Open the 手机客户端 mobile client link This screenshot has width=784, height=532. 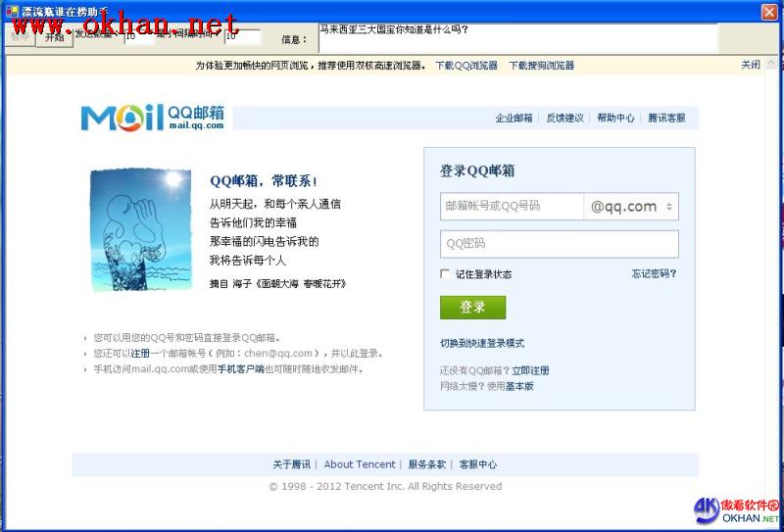pyautogui.click(x=240, y=369)
